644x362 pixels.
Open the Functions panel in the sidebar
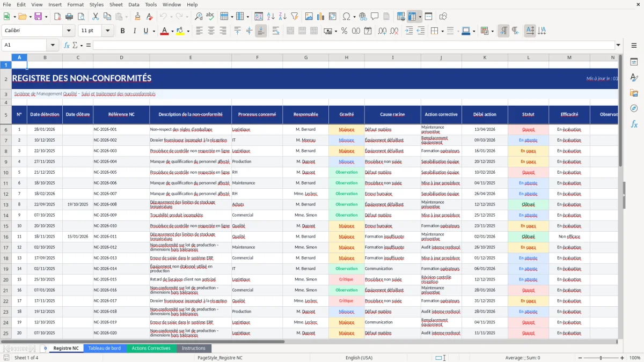634,124
